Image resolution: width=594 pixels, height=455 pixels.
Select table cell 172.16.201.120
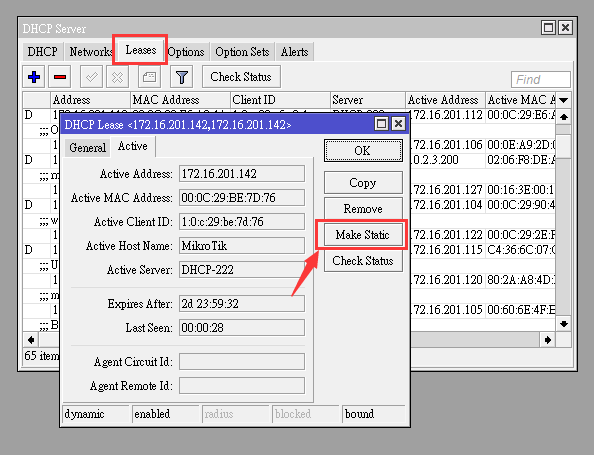point(447,280)
